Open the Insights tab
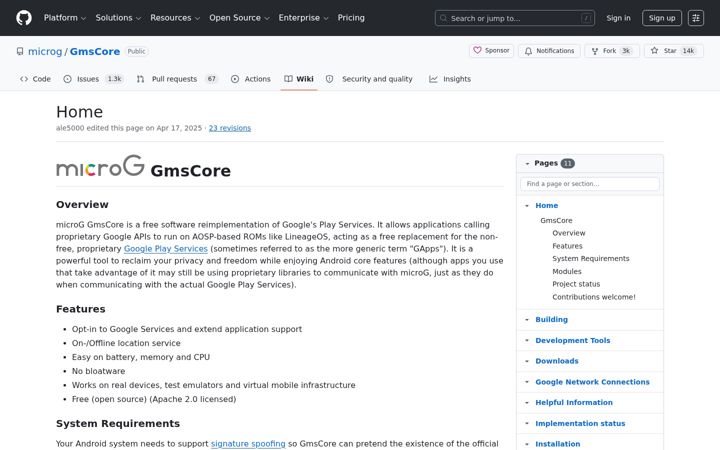 pyautogui.click(x=450, y=79)
